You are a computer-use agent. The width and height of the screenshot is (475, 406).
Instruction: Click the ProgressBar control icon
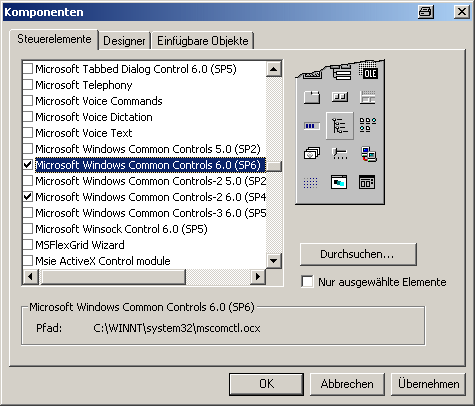pyautogui.click(x=312, y=126)
